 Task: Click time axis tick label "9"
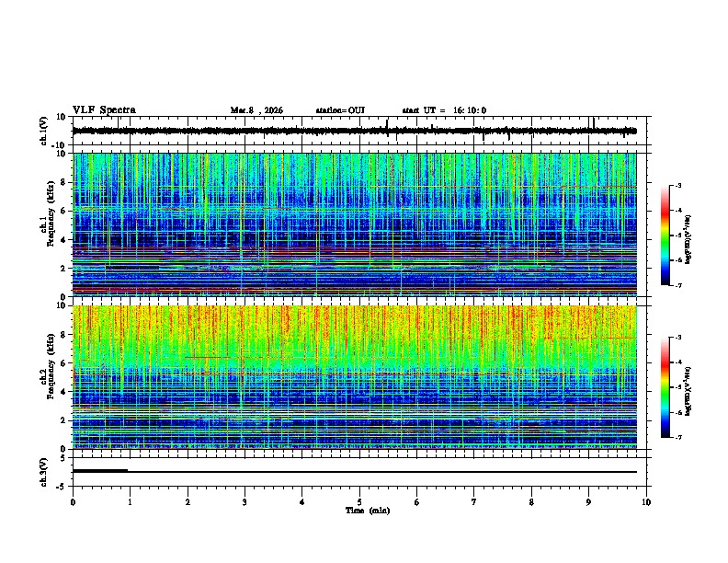coord(588,502)
